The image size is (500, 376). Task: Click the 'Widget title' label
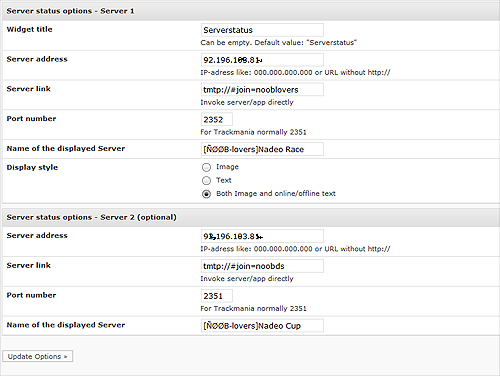click(29, 29)
